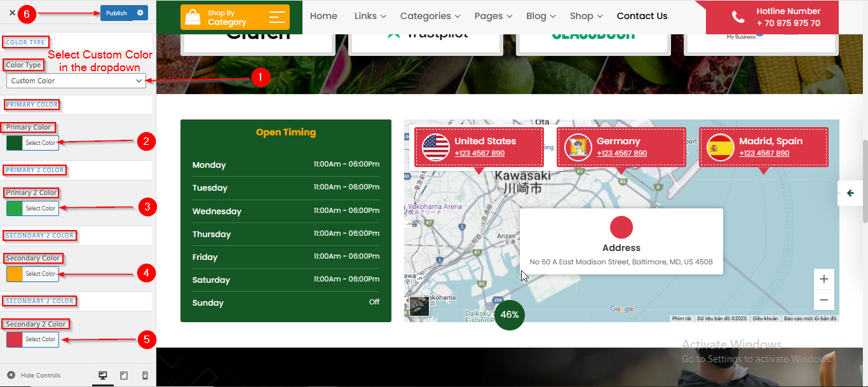Click the United States phone number link
Screen dimensions: 868x387
pyautogui.click(x=479, y=153)
